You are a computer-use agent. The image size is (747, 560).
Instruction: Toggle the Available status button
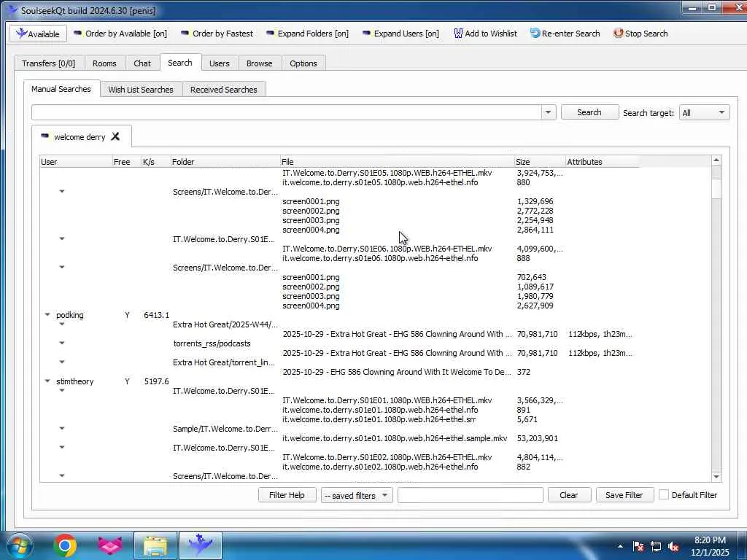(x=38, y=34)
